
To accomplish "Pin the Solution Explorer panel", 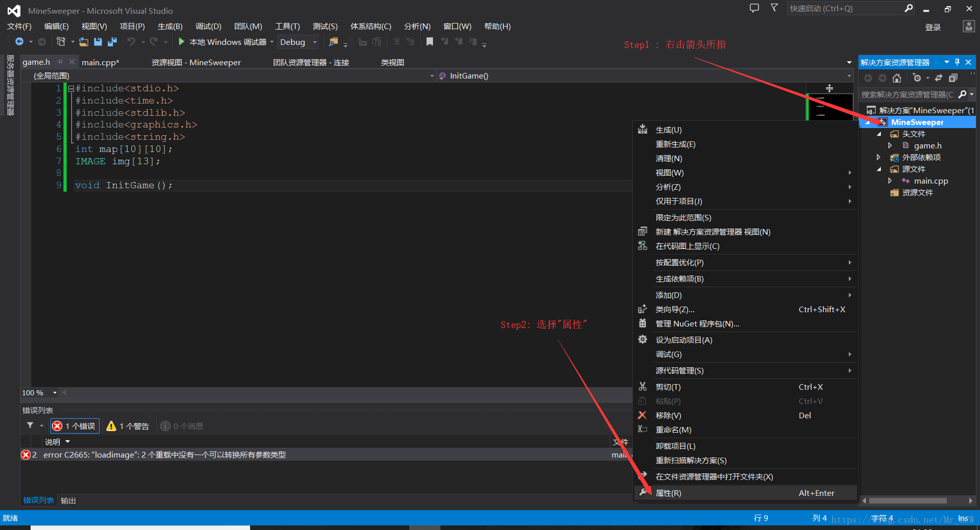I will pos(957,62).
